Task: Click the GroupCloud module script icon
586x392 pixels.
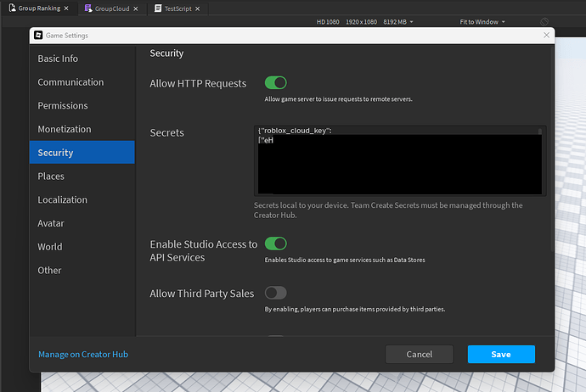Action: (88, 8)
